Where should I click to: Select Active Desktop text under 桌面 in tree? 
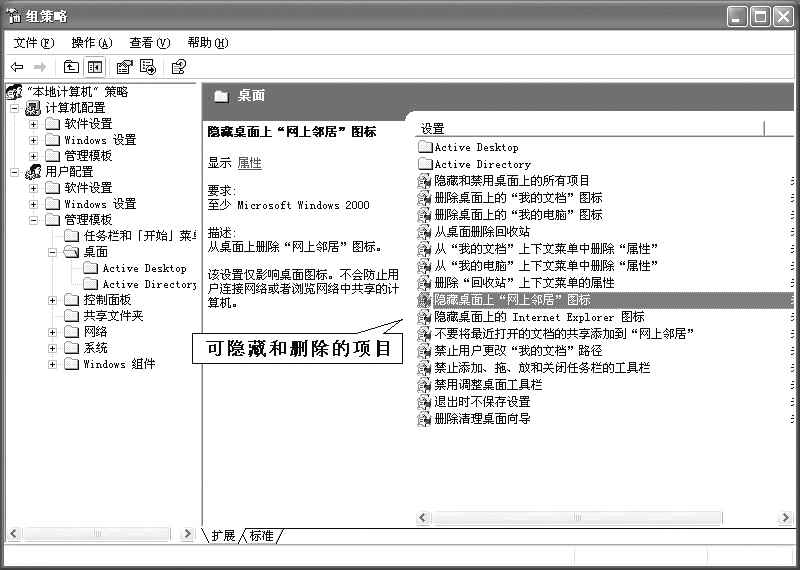pyautogui.click(x=144, y=268)
